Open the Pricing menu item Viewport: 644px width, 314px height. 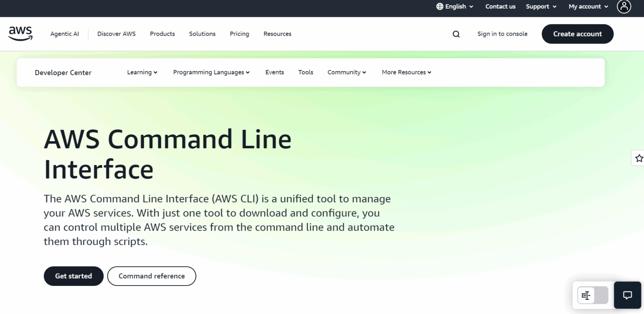tap(239, 34)
